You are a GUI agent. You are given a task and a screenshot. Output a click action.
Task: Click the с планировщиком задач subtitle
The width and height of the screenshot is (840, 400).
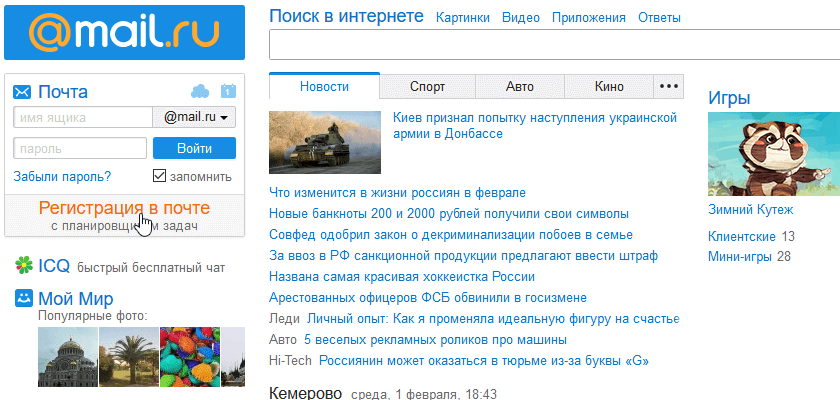tap(124, 226)
